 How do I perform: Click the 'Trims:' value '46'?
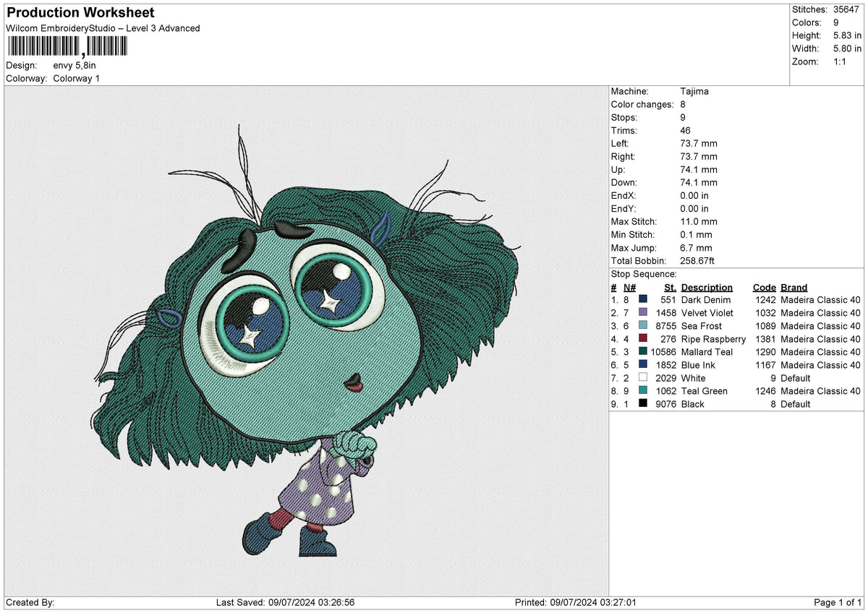686,131
